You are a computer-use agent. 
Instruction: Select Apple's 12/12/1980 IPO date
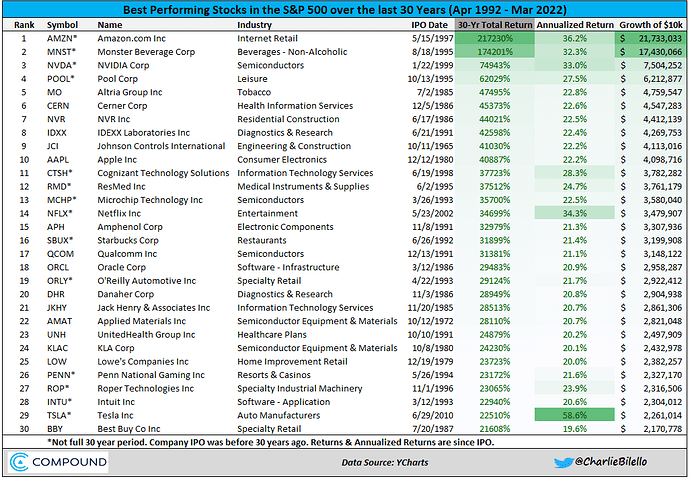click(429, 160)
